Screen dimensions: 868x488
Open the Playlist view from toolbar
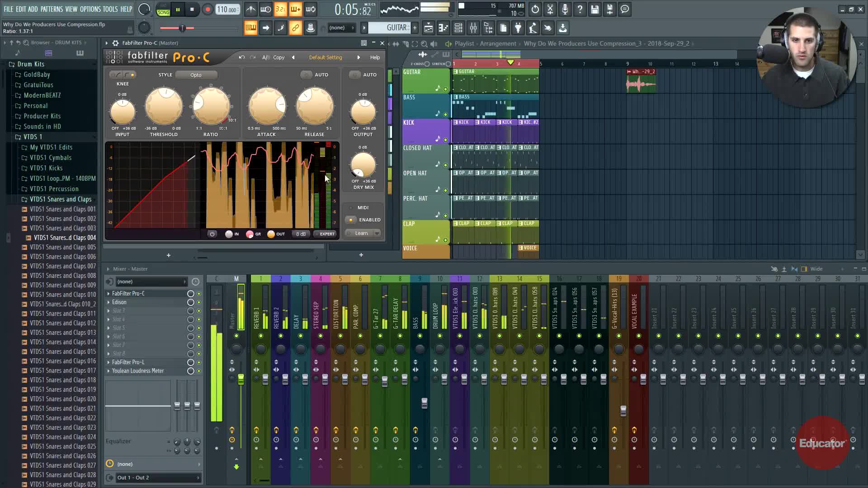pyautogui.click(x=429, y=28)
